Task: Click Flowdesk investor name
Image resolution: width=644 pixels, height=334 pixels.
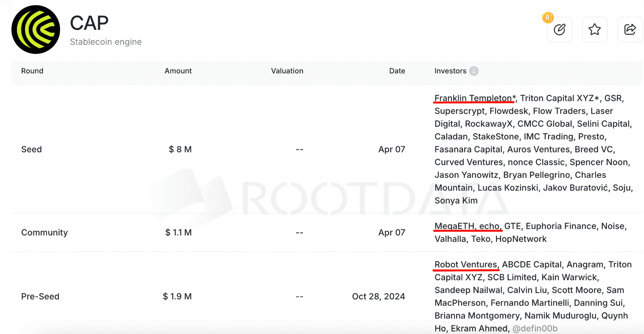Action: 509,111
